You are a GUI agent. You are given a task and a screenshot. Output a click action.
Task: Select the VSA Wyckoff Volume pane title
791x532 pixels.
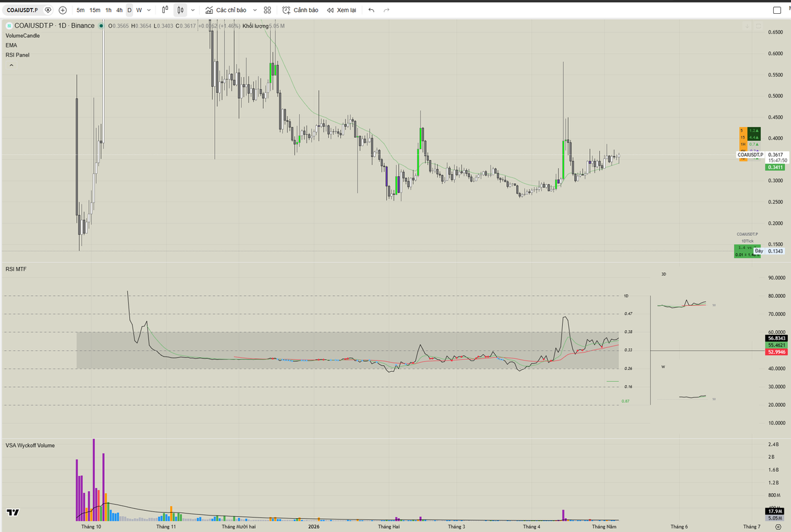pyautogui.click(x=30, y=446)
